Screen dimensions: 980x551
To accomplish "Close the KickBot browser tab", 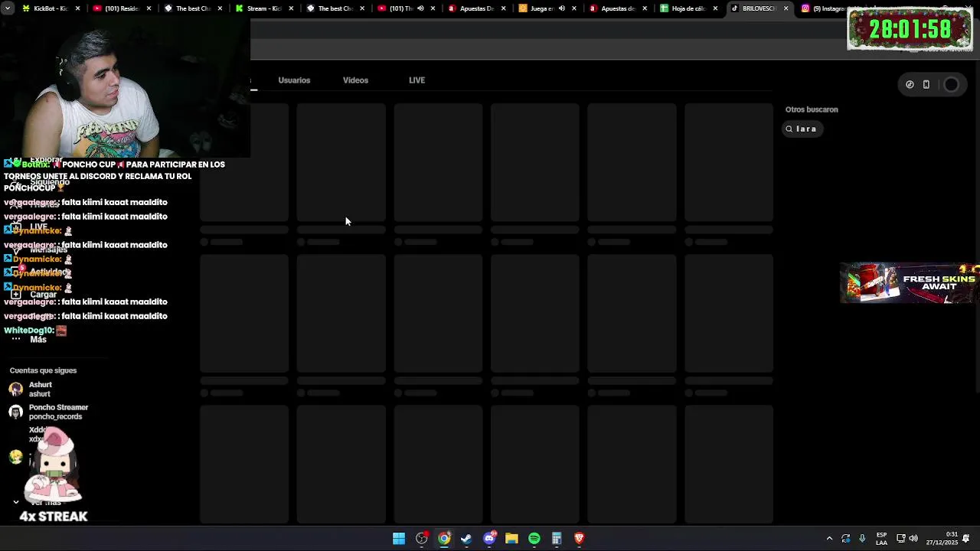I will coord(77,8).
